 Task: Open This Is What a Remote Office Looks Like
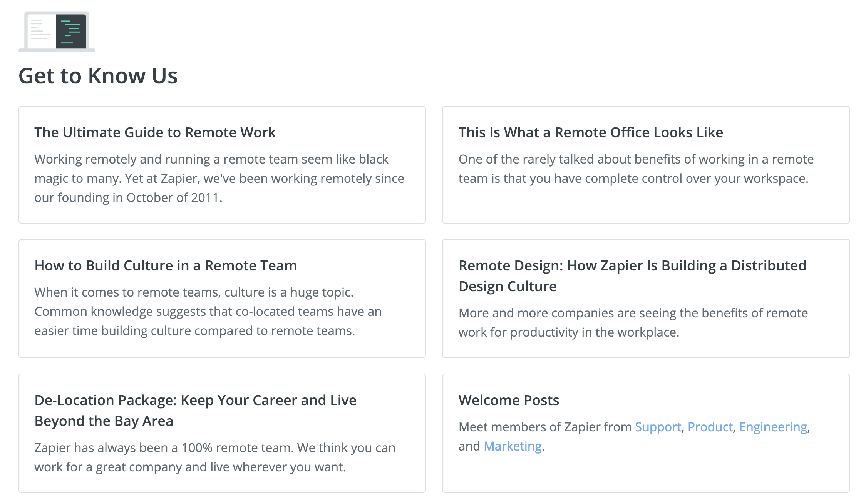[x=591, y=132]
